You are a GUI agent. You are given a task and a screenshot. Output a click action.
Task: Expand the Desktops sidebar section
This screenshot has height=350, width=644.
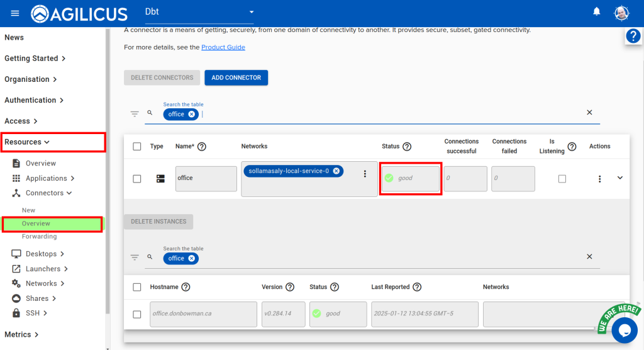(43, 254)
